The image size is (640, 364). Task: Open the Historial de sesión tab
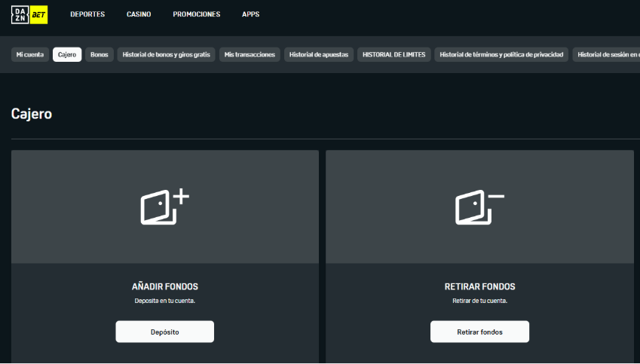[606, 55]
